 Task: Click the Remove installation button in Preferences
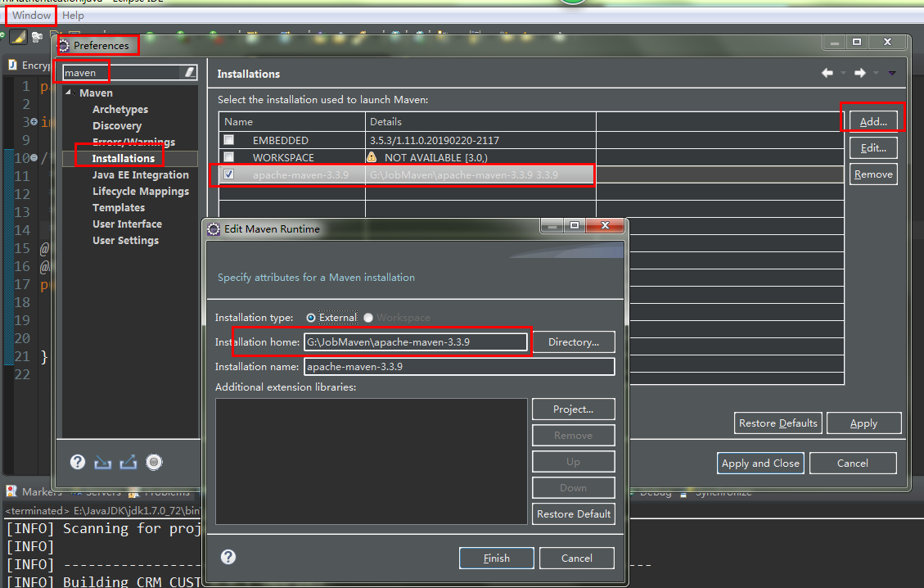pyautogui.click(x=873, y=174)
